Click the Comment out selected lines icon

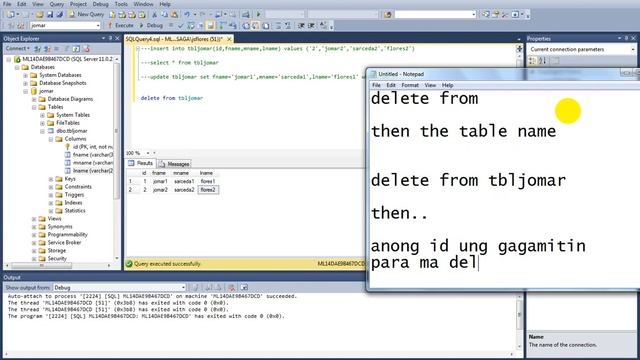(x=278, y=26)
